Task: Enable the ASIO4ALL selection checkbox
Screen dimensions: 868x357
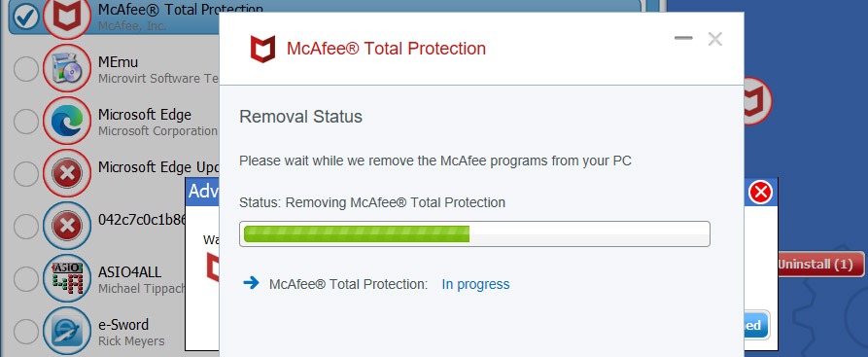Action: point(26,279)
